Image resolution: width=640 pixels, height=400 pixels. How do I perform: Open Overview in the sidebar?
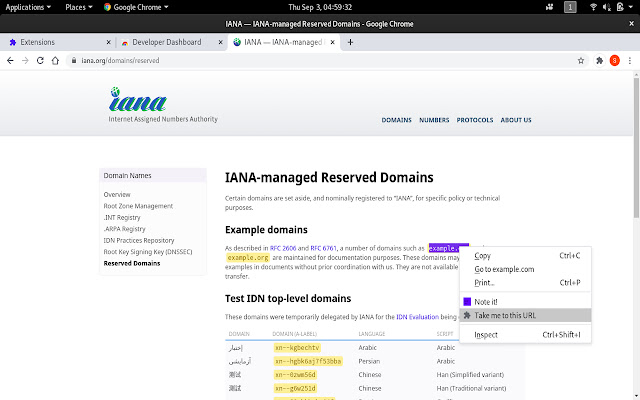pos(117,195)
